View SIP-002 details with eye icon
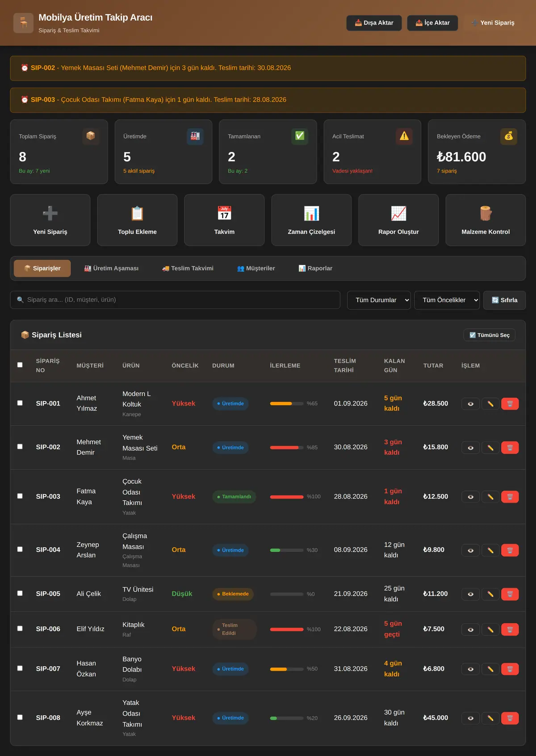This screenshot has width=536, height=756. (471, 448)
